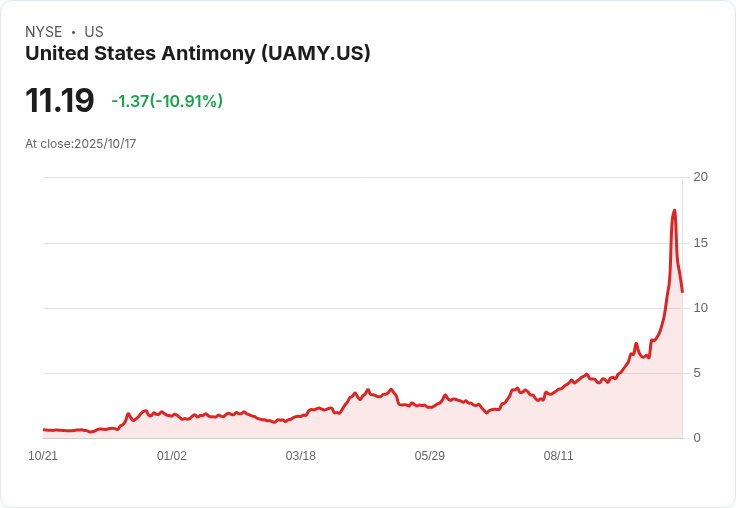Click the 05/29 date label on x-axis
The height and width of the screenshot is (508, 736).
pyautogui.click(x=429, y=456)
